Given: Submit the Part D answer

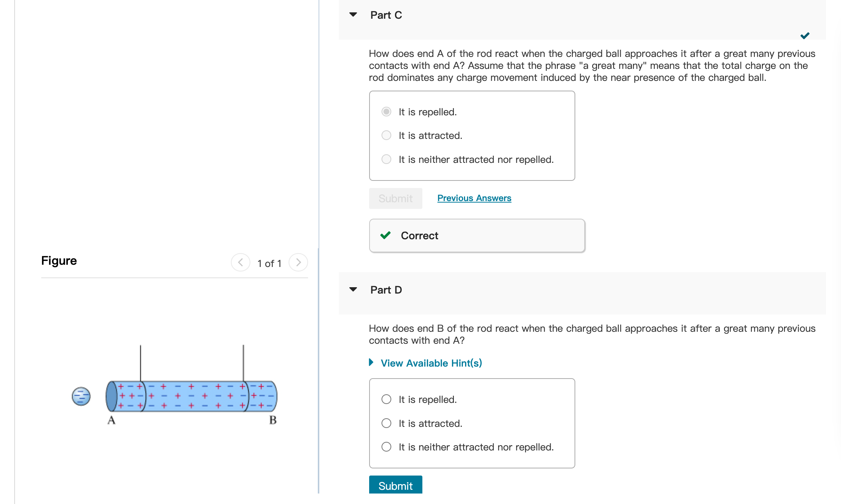Looking at the screenshot, I should coord(396,485).
